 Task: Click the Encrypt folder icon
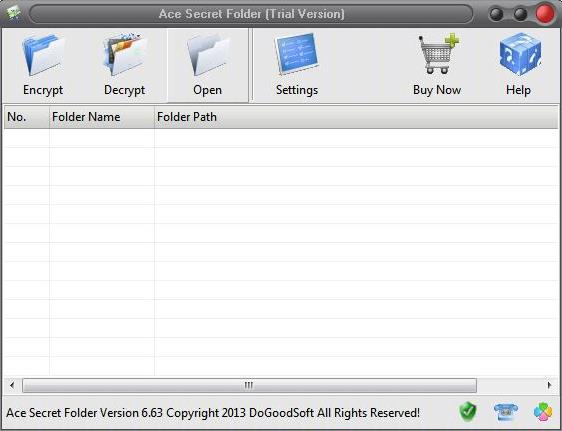pos(43,54)
